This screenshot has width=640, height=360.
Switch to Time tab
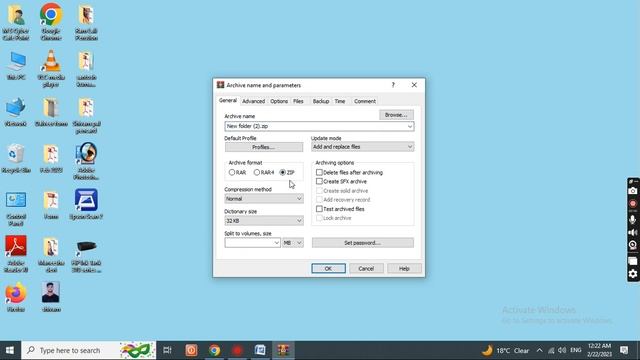[x=340, y=101]
